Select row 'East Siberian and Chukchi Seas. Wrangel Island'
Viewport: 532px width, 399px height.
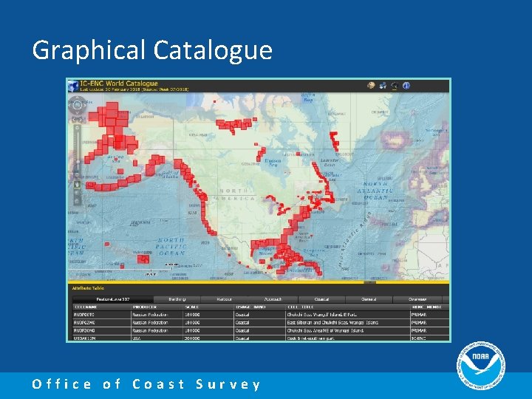[261, 322]
